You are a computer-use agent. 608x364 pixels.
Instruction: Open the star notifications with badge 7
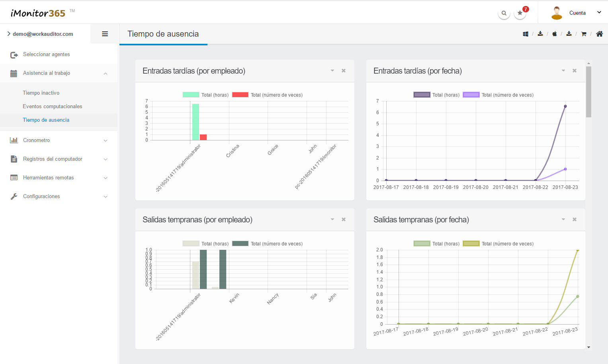(x=520, y=13)
